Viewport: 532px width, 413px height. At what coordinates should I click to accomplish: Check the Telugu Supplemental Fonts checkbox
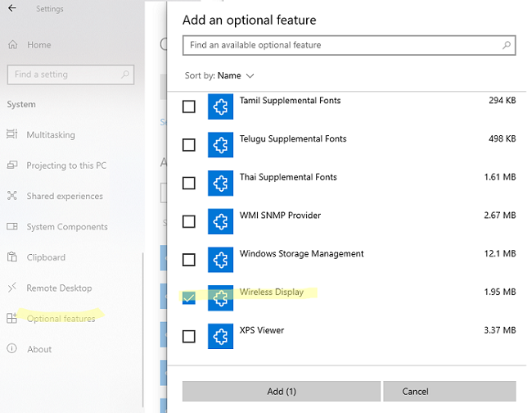(x=188, y=145)
